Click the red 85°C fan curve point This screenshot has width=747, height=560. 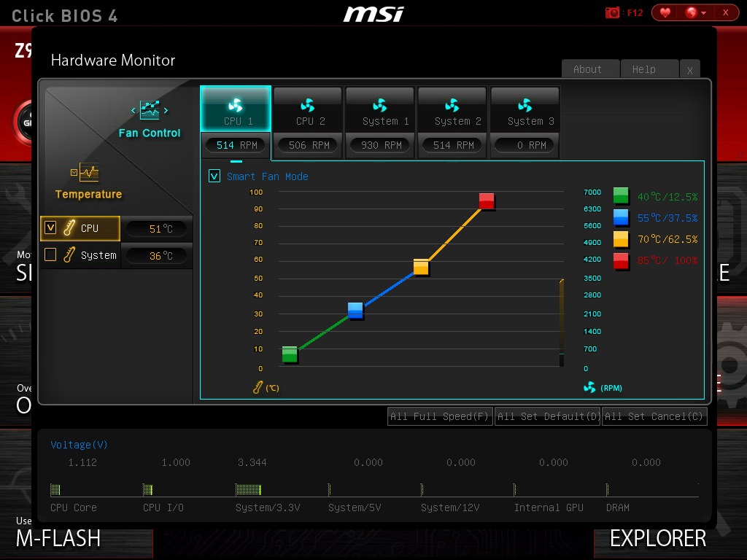[487, 201]
